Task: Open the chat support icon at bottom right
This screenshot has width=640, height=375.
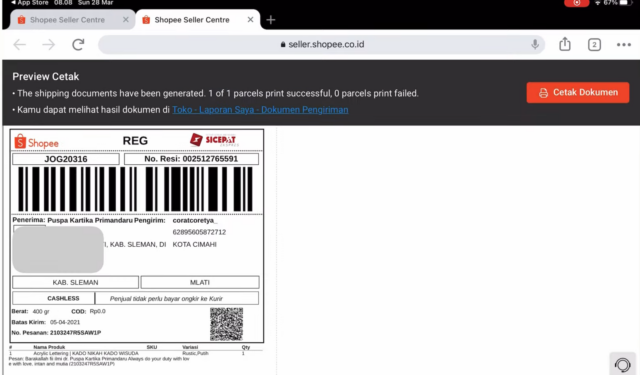Action: tap(622, 364)
